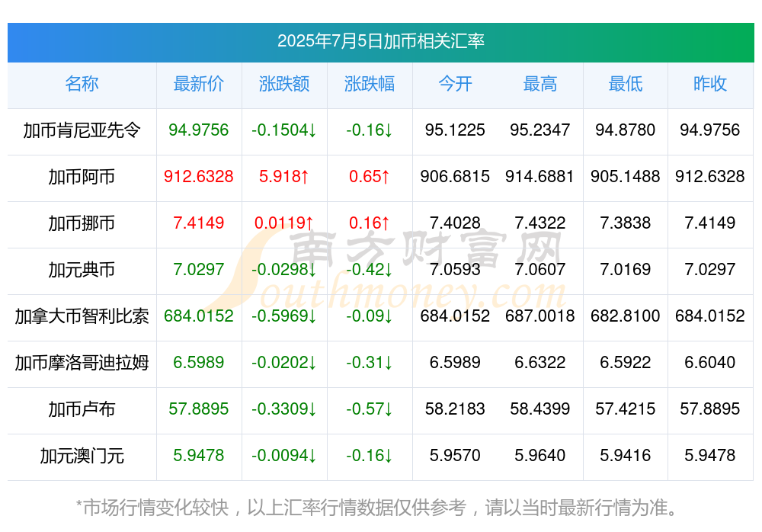The image size is (762, 532).
Task: Click the high price 914.6881
Action: pos(540,176)
